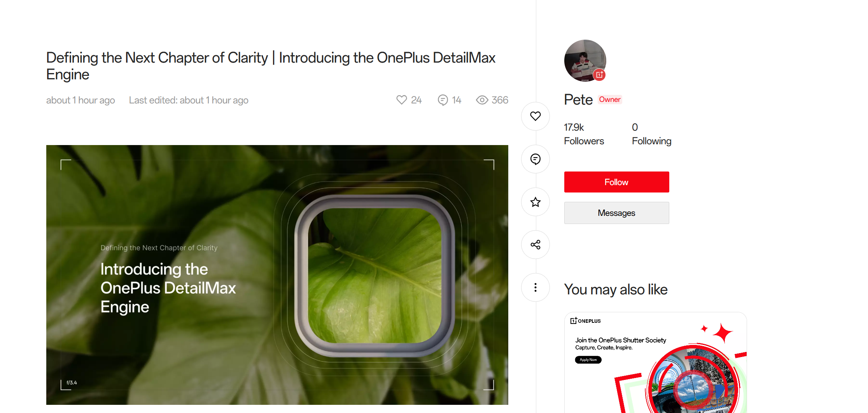Open Pete's profile avatar
This screenshot has height=413, width=868.
[x=585, y=60]
